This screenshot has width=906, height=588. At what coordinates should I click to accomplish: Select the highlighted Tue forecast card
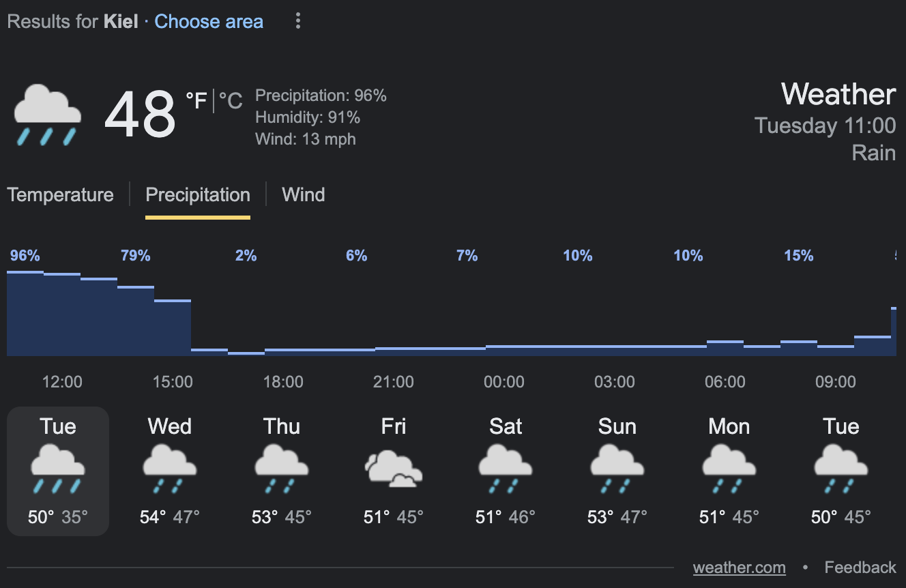58,471
